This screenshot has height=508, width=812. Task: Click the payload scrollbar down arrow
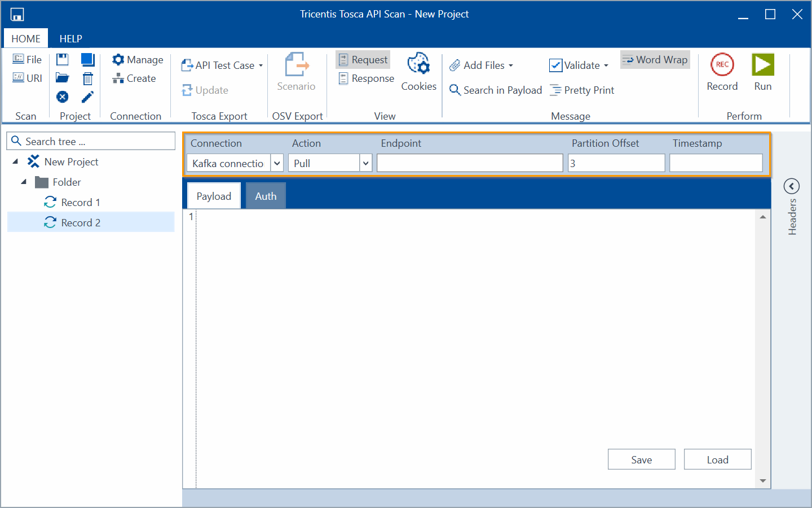763,481
